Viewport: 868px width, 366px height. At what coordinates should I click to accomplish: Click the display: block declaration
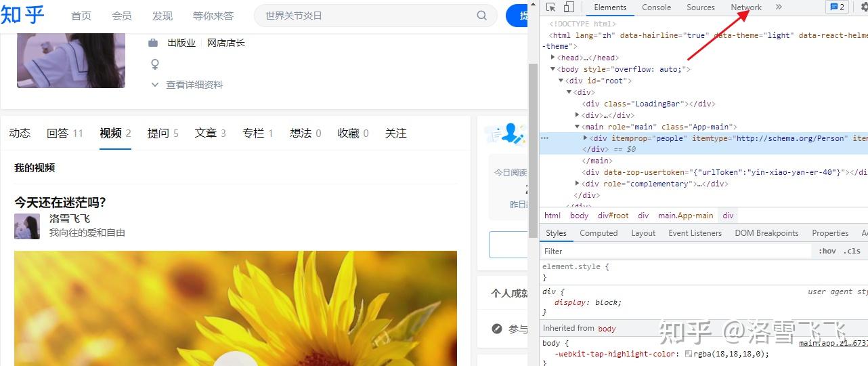[588, 302]
